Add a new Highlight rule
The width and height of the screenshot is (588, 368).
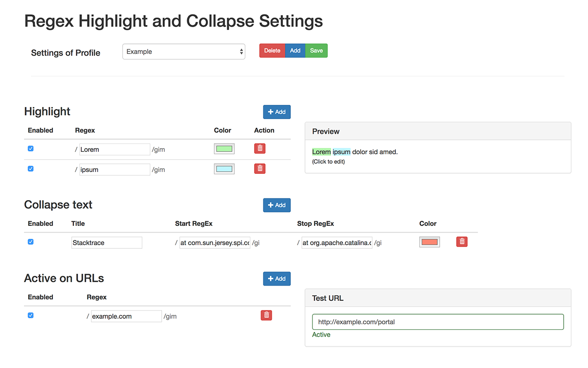coord(277,112)
